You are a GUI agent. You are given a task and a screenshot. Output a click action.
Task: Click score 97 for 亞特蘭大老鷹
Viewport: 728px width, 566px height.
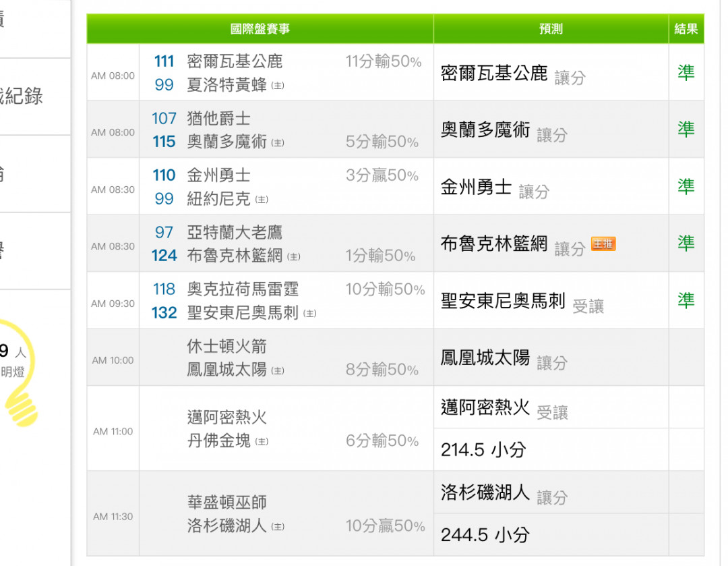point(164,232)
